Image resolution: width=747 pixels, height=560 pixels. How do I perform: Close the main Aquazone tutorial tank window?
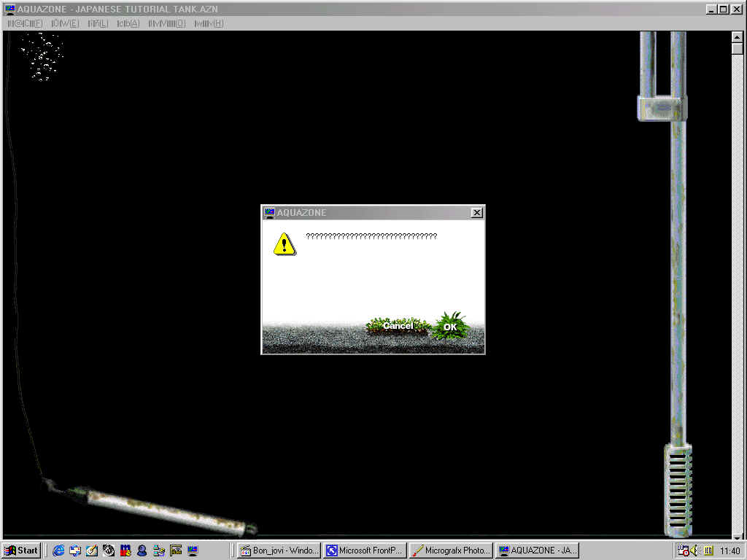click(736, 9)
